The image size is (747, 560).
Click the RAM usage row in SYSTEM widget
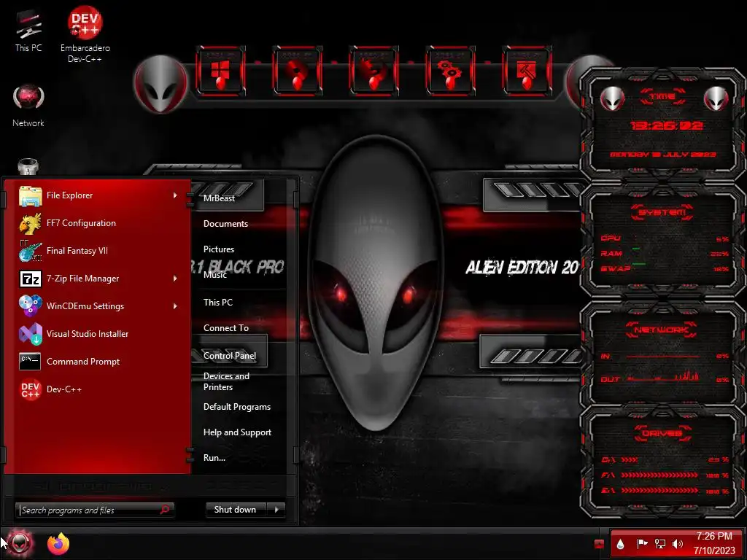664,254
